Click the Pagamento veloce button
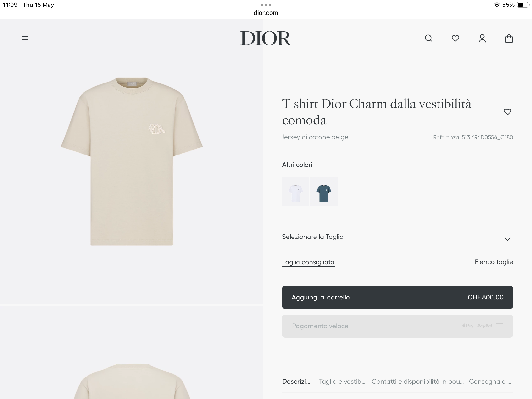 tap(397, 326)
